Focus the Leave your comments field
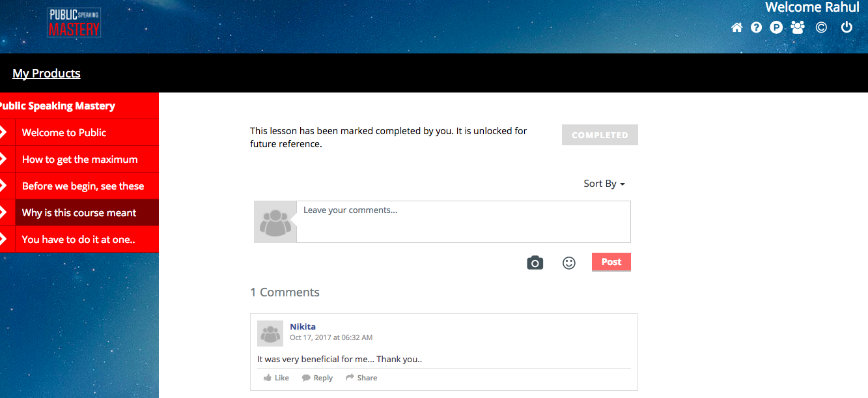Image resolution: width=868 pixels, height=398 pixels. click(464, 221)
